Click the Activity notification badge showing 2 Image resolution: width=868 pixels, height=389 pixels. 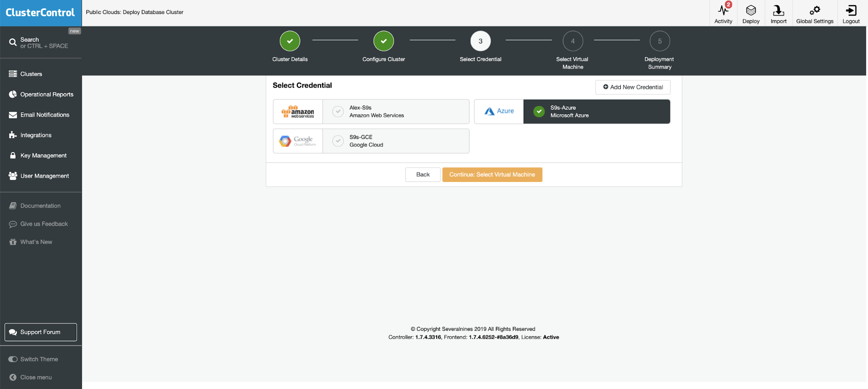click(x=729, y=5)
